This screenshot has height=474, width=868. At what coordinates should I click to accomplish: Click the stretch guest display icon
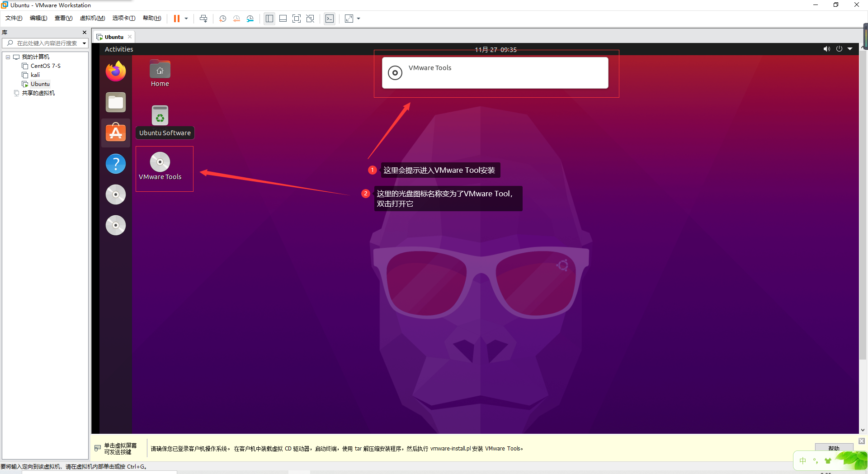click(x=349, y=19)
